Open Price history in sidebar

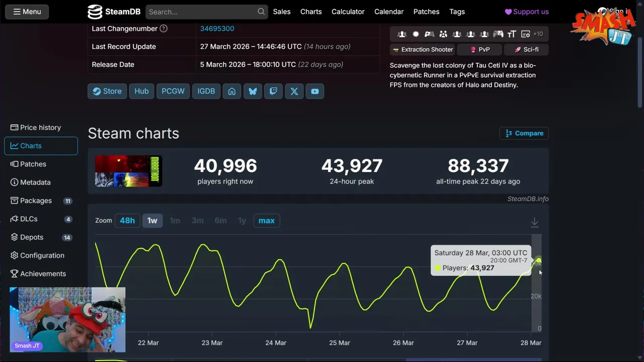tap(41, 128)
